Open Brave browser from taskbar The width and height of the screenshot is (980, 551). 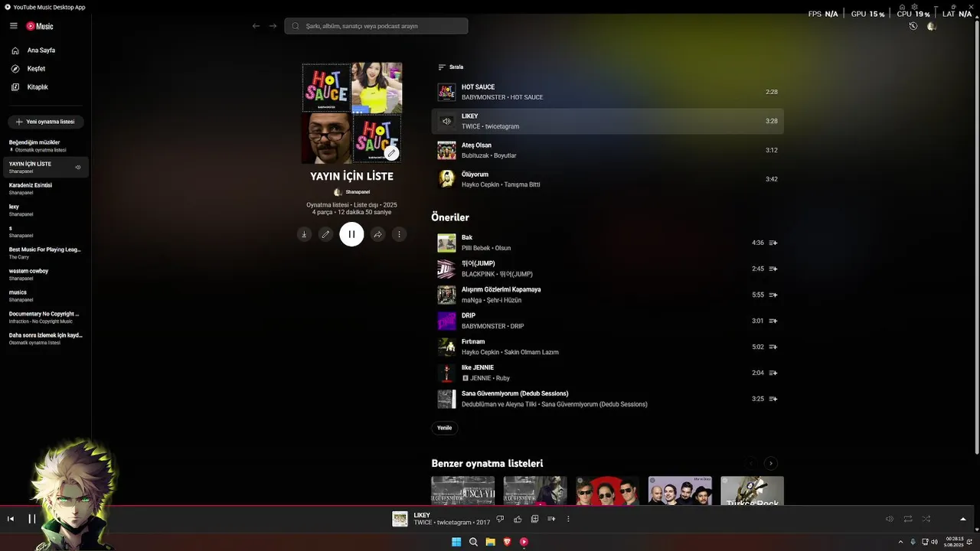(x=507, y=542)
